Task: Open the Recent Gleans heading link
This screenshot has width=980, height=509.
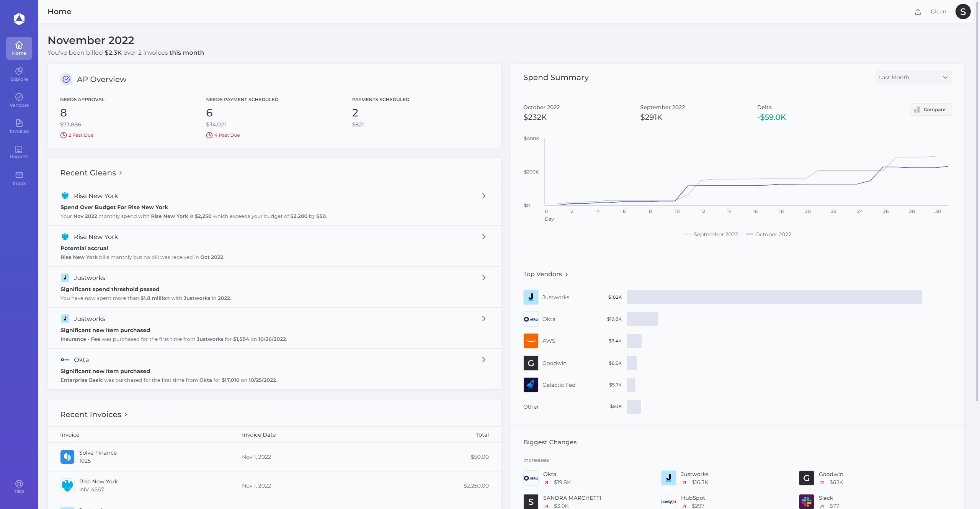Action: pyautogui.click(x=91, y=173)
